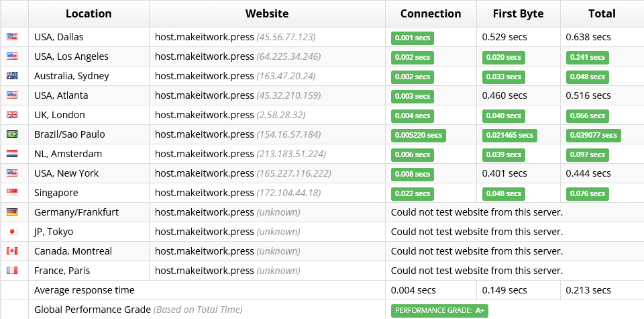Select the Location column header
644x319 pixels.
point(89,13)
